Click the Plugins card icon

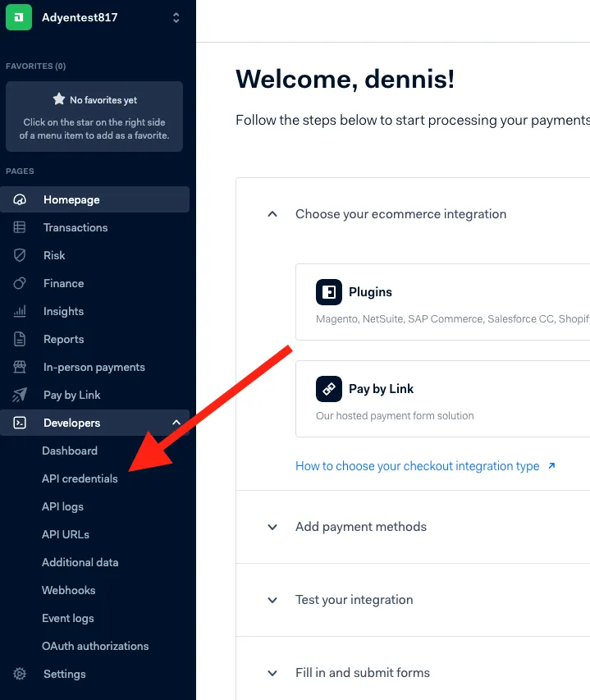pyautogui.click(x=329, y=292)
